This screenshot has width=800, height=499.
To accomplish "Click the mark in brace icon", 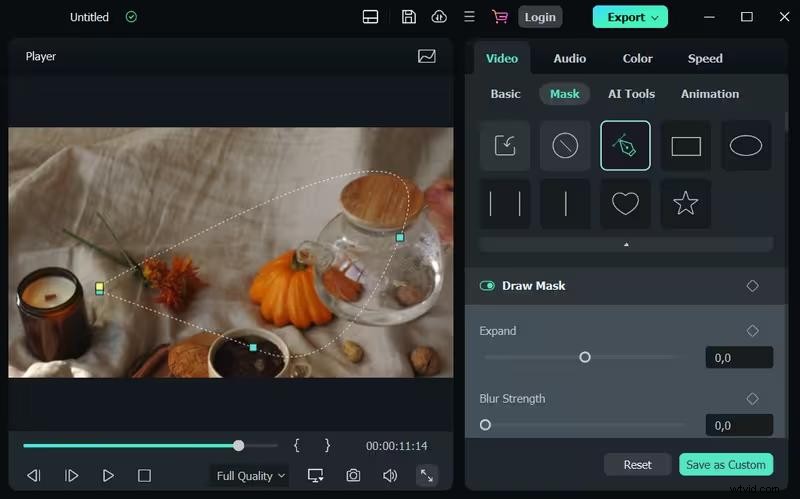I will pos(296,445).
